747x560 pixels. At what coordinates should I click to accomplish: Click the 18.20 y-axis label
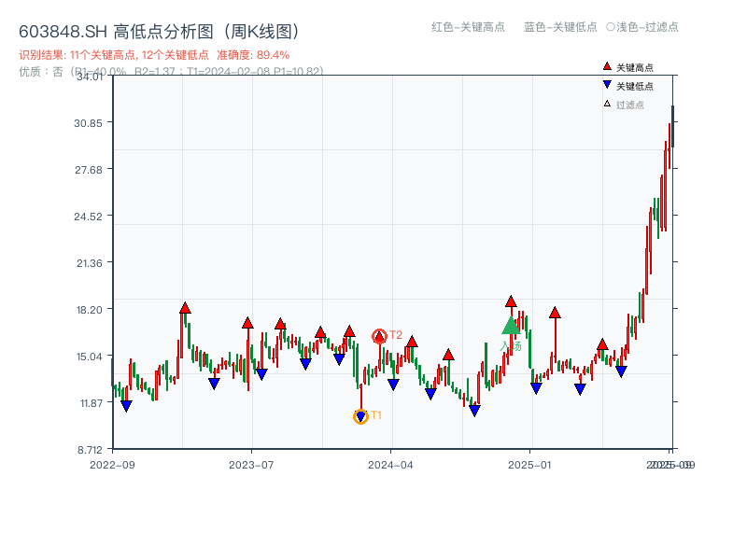pyautogui.click(x=89, y=310)
